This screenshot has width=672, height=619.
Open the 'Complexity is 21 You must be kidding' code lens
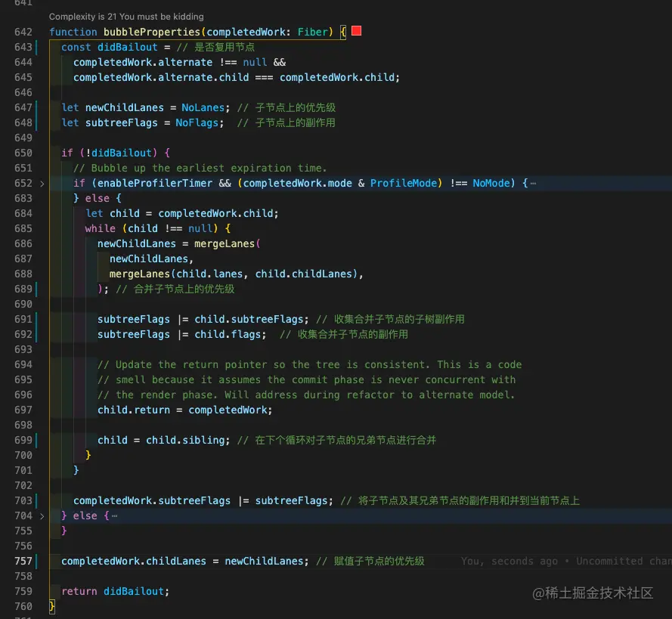click(126, 17)
